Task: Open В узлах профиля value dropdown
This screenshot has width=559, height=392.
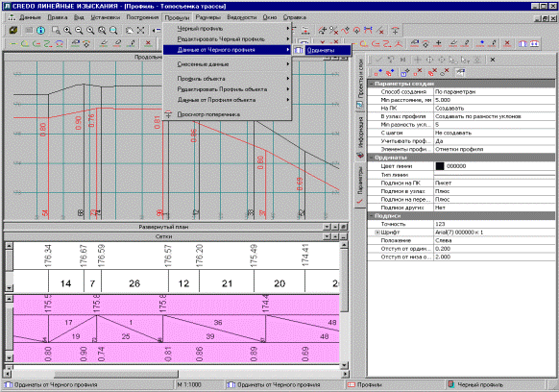Action: click(x=494, y=116)
